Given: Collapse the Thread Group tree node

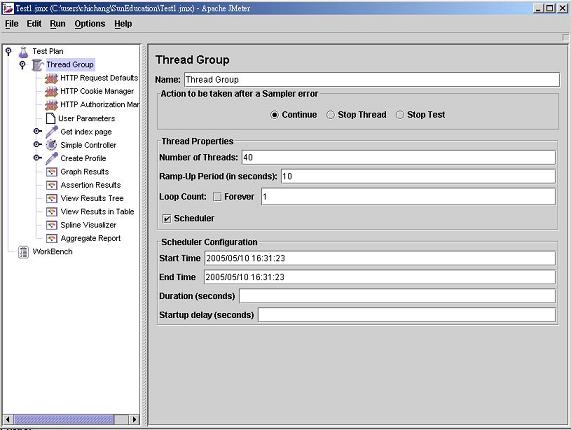Looking at the screenshot, I should coord(23,65).
